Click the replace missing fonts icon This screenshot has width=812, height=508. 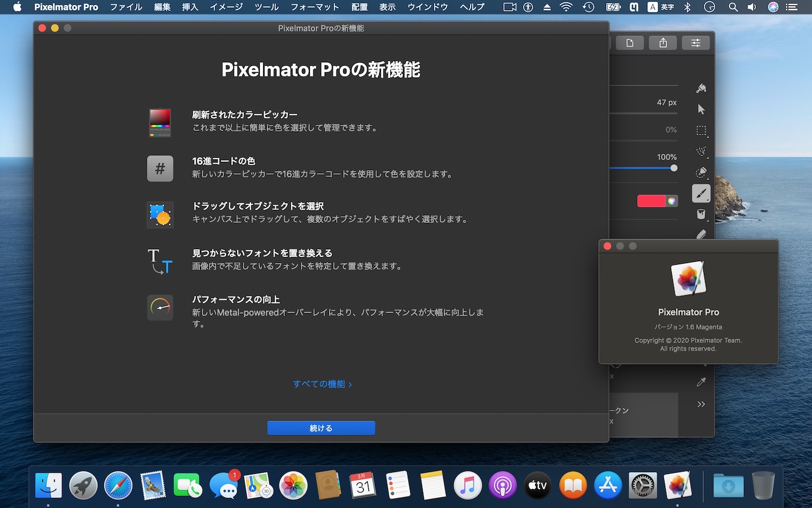coord(160,261)
